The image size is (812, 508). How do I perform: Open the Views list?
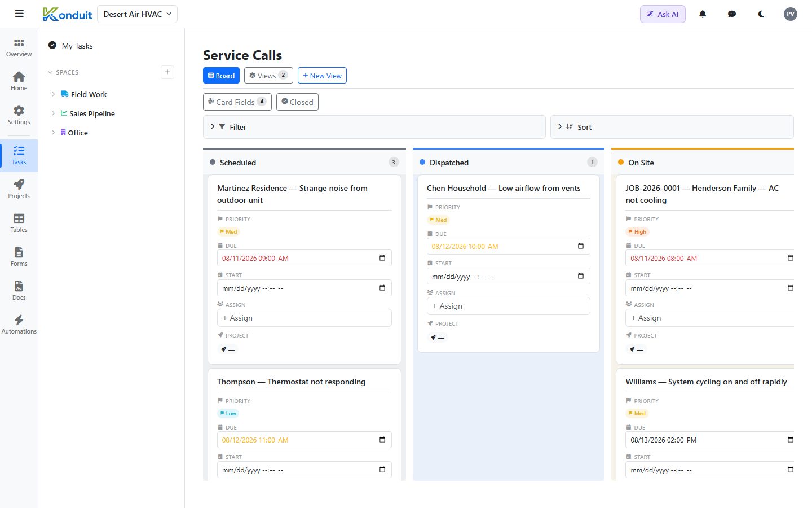tap(268, 76)
